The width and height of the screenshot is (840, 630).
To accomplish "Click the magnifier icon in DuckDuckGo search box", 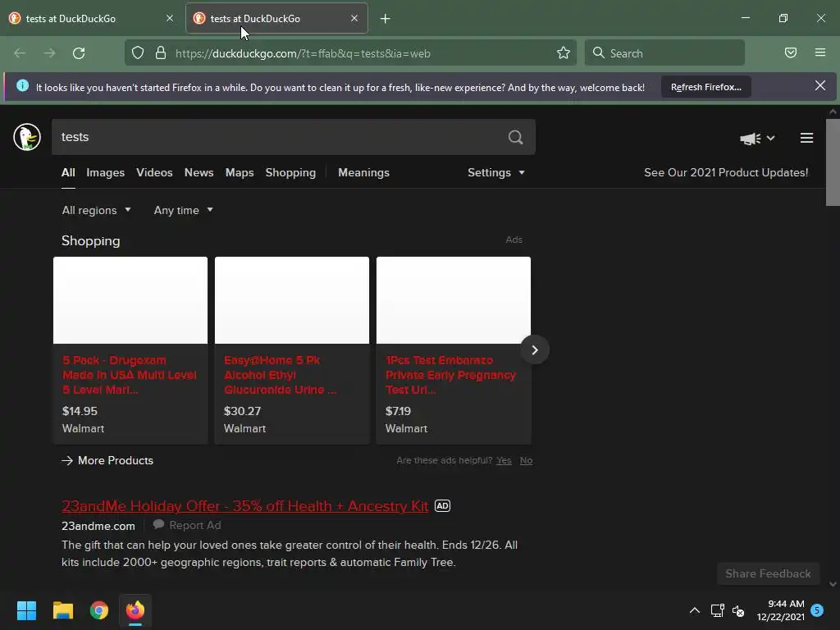I will click(x=515, y=137).
